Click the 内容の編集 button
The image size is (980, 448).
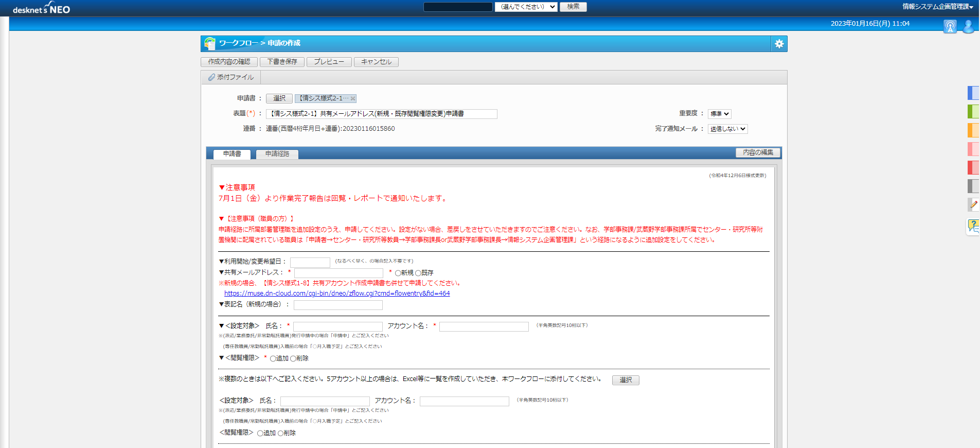(758, 152)
